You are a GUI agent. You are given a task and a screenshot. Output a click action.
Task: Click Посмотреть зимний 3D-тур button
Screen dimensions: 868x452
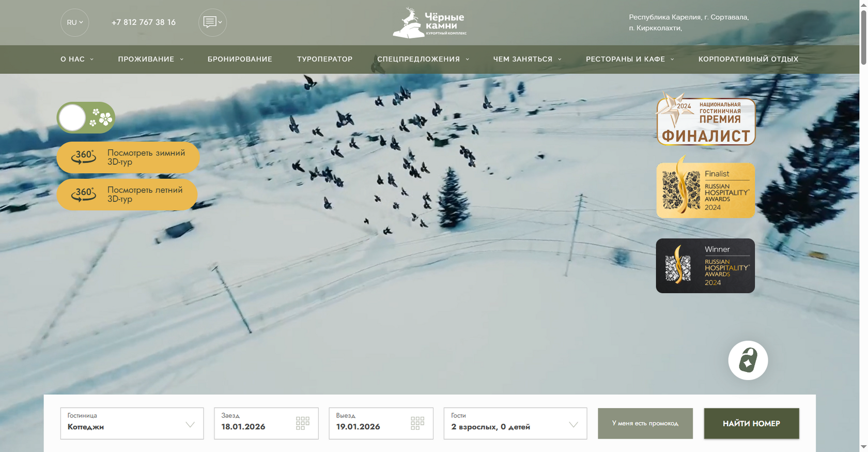click(x=128, y=157)
